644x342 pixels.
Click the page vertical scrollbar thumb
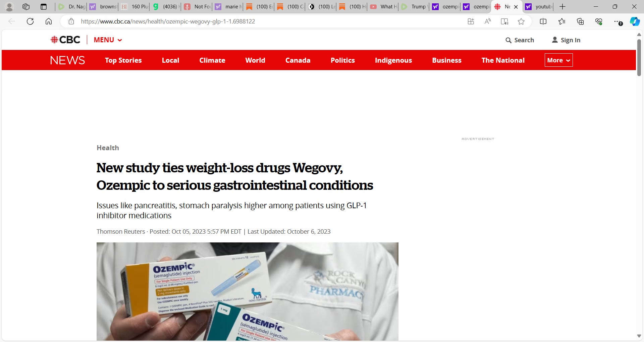point(639,57)
